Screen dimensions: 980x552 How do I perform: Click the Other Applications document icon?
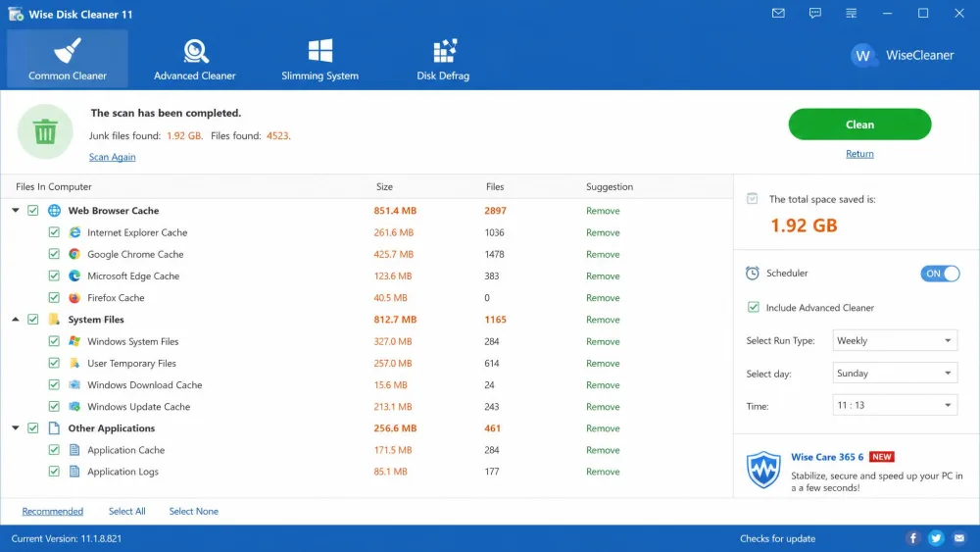(x=54, y=428)
